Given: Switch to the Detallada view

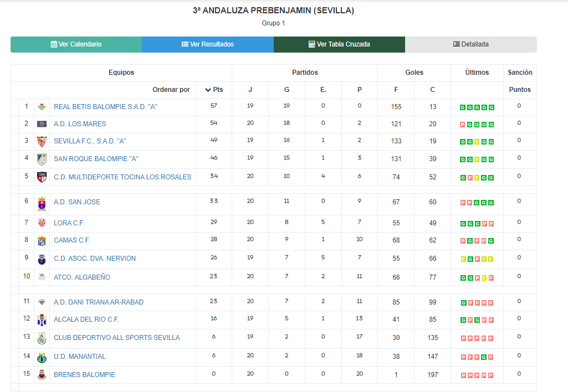Looking at the screenshot, I should [x=471, y=44].
